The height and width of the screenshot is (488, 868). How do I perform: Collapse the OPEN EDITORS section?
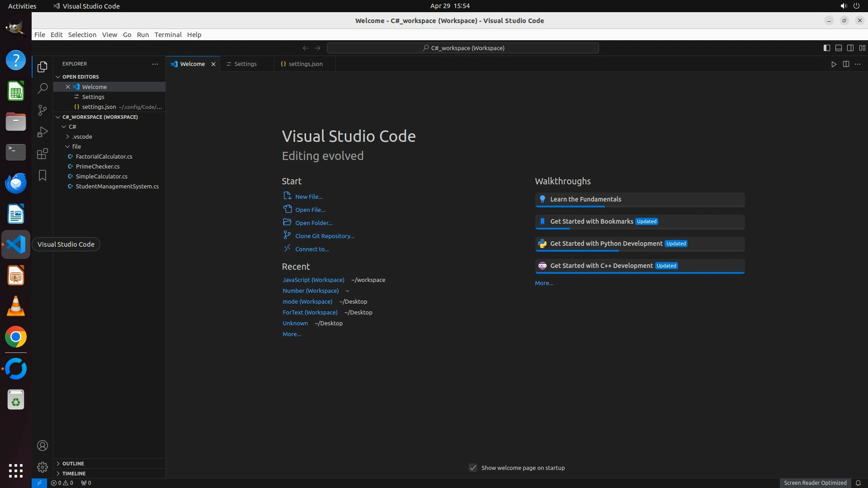pyautogui.click(x=80, y=77)
